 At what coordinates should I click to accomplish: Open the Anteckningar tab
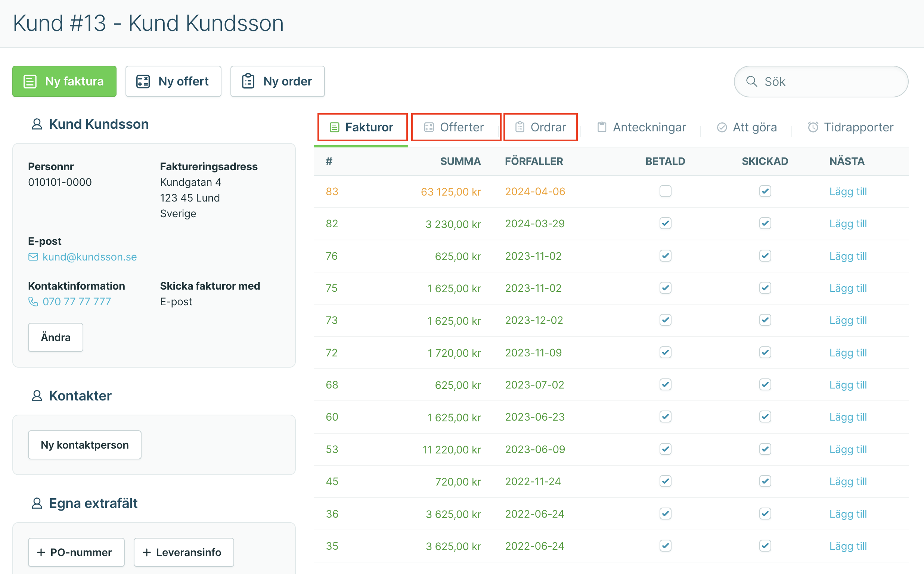pos(642,127)
